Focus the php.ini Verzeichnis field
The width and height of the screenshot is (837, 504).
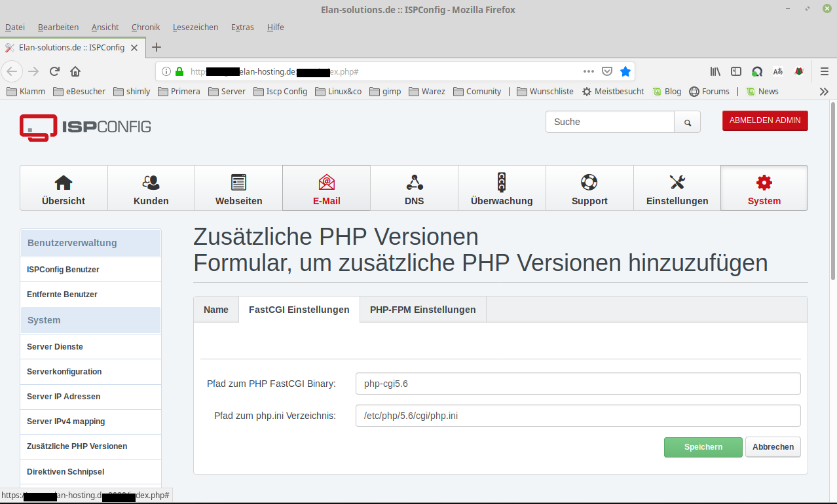point(578,416)
